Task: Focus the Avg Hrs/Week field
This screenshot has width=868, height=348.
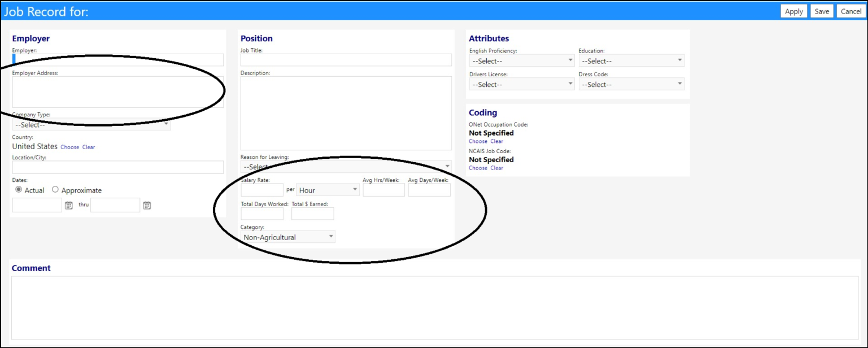Action: point(384,190)
